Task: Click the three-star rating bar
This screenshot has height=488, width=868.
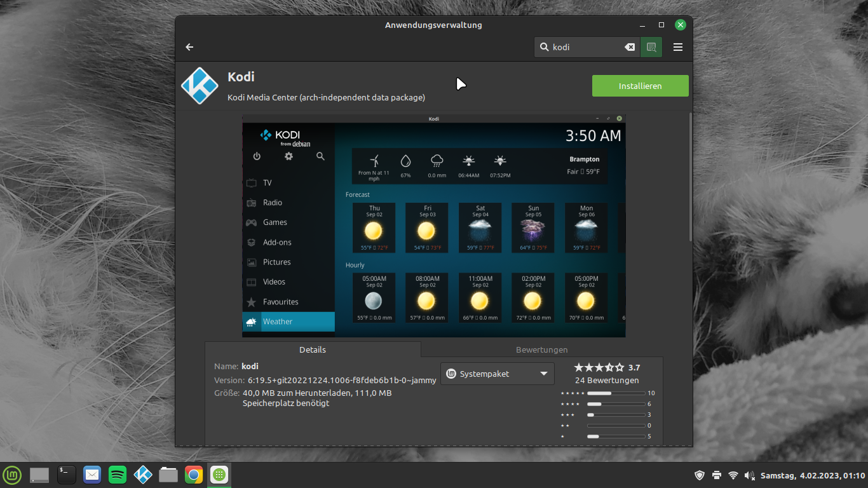Action: pos(616,415)
